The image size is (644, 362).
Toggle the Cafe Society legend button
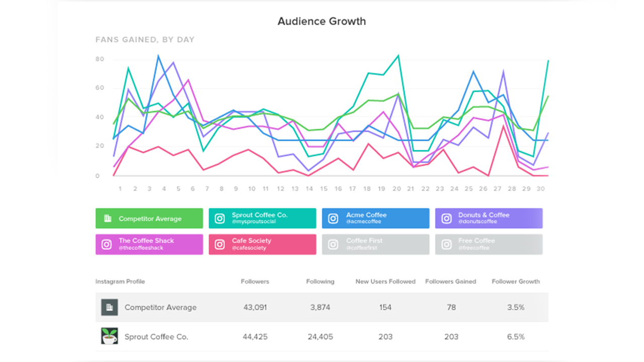(263, 244)
